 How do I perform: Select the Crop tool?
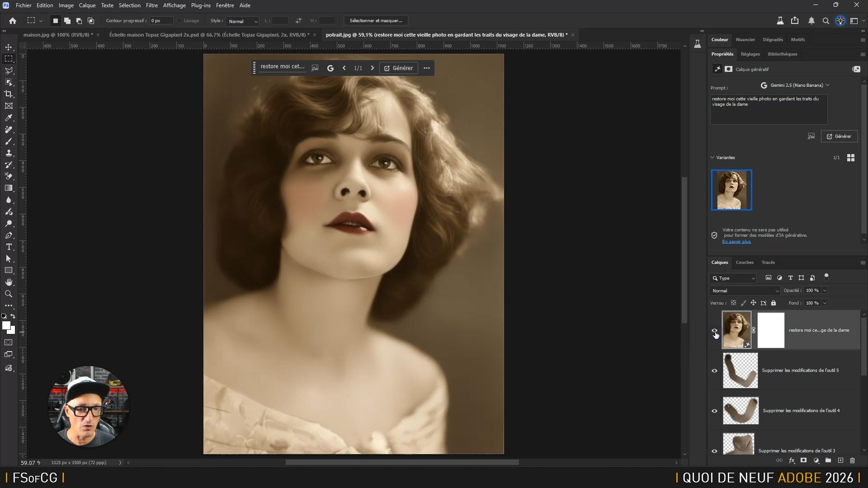9,94
